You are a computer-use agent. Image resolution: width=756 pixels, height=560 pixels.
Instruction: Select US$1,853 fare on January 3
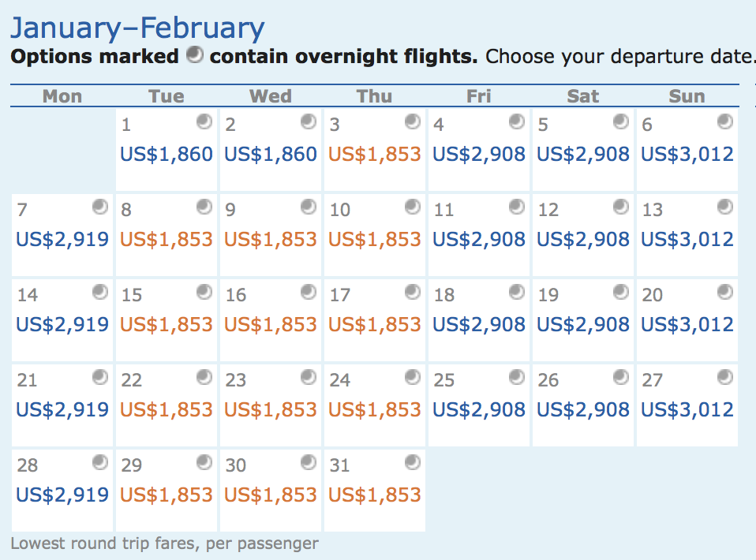pyautogui.click(x=375, y=154)
